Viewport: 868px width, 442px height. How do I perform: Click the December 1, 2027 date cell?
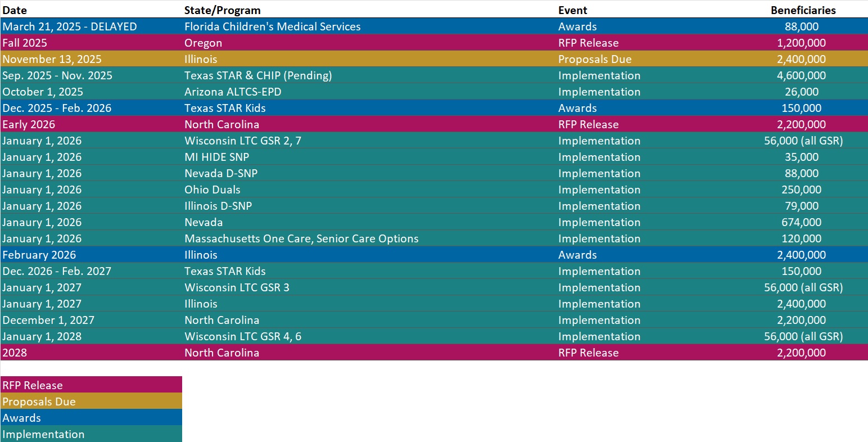click(48, 320)
